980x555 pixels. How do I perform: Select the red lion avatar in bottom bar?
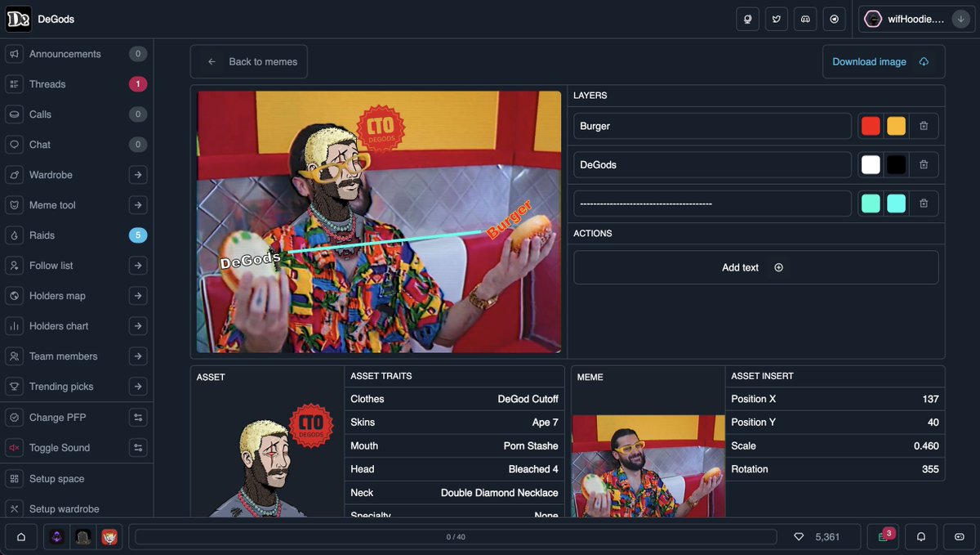point(109,537)
